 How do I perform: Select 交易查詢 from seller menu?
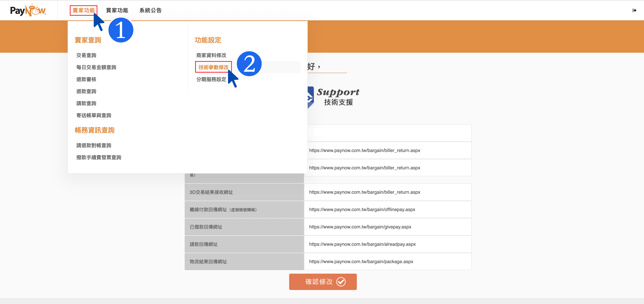(x=86, y=55)
